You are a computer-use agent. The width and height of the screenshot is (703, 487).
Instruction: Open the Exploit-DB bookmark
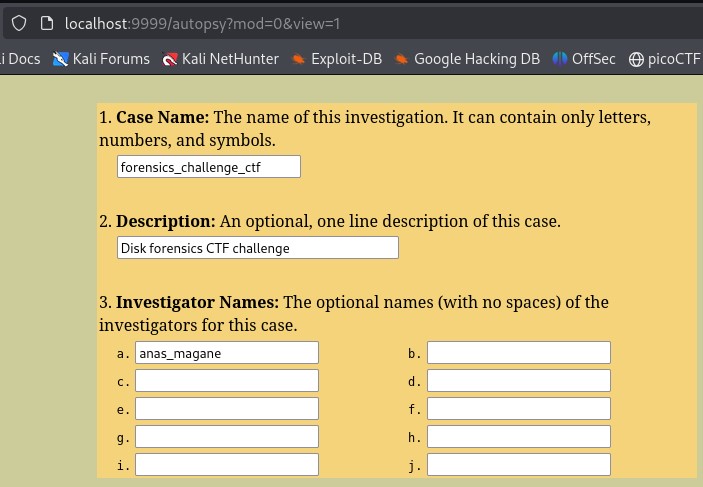(x=337, y=59)
